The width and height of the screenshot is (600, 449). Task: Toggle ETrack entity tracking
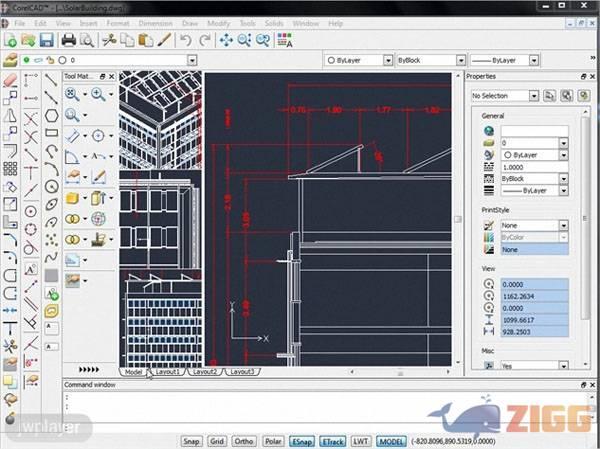tap(333, 441)
